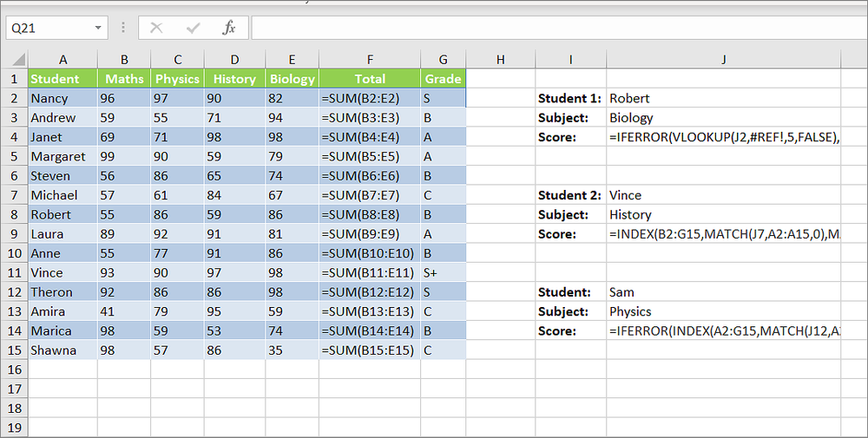The image size is (868, 438).
Task: Click the Biology header cell
Action: [293, 79]
